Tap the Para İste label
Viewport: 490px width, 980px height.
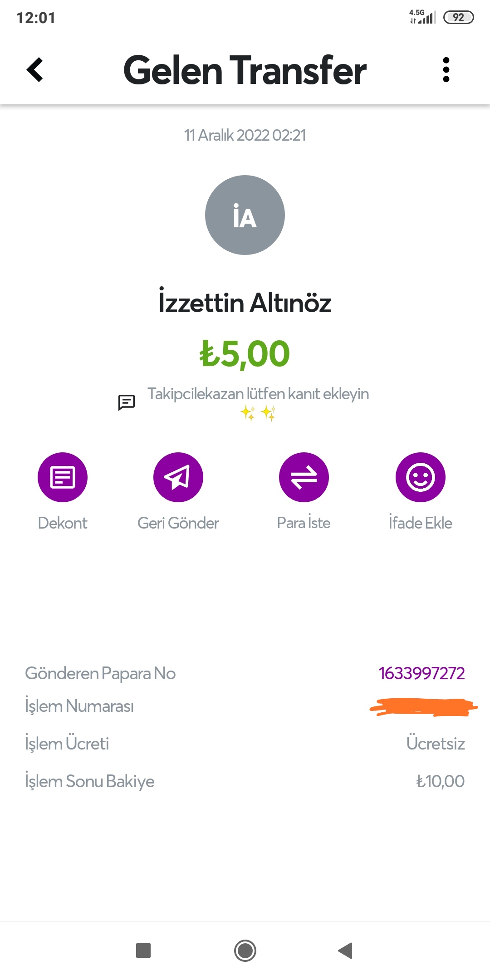(x=304, y=523)
